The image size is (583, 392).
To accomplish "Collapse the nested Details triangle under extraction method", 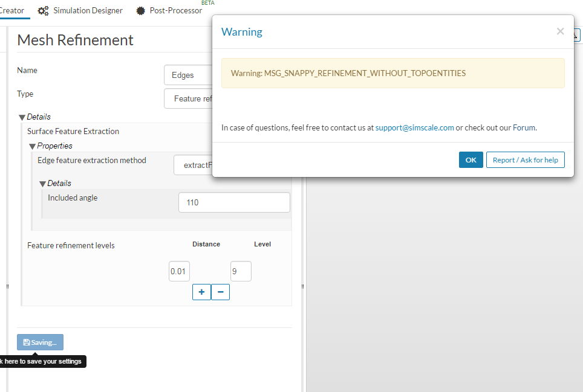I will tap(43, 184).
